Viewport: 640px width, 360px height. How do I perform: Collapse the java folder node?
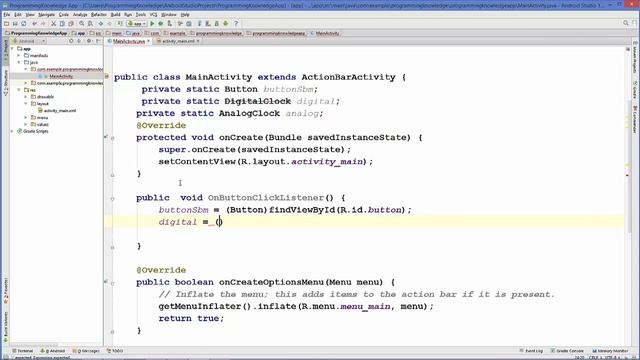[x=19, y=62]
